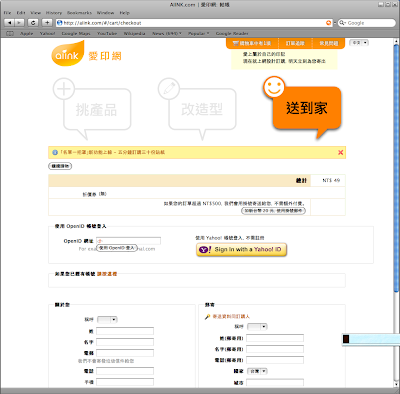Click the rightmost tab in the orange navigation bar

pos(329,43)
